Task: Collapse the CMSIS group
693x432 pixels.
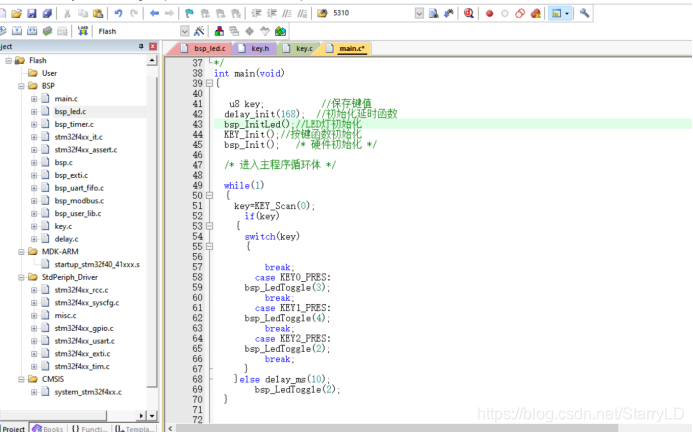Action: click(x=21, y=379)
